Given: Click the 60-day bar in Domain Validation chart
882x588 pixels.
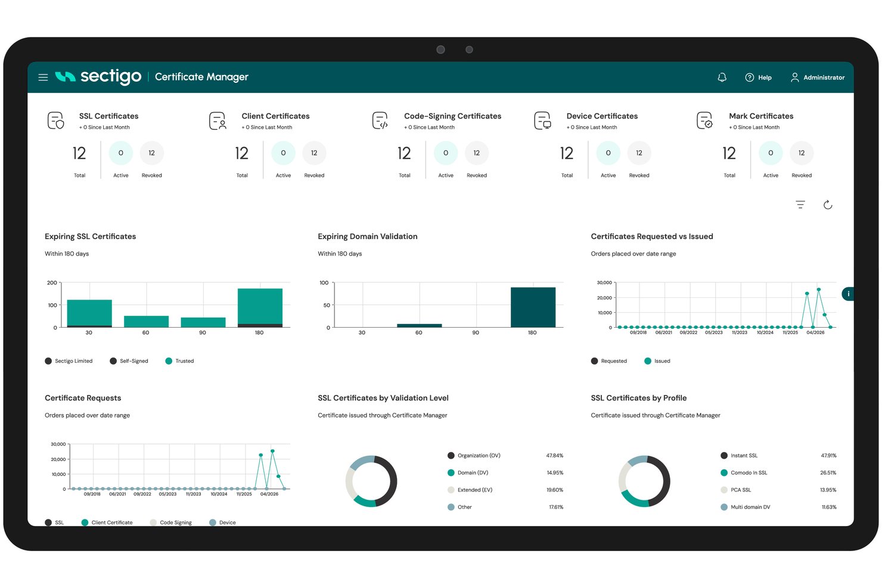Looking at the screenshot, I should [x=420, y=326].
